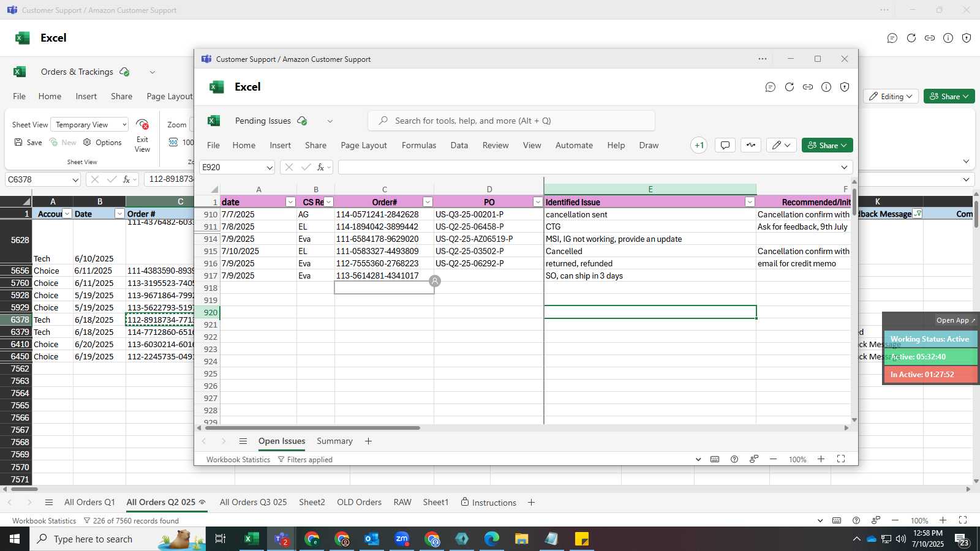The image size is (980, 551).
Task: Select column E header in front sheet
Action: tap(650, 190)
